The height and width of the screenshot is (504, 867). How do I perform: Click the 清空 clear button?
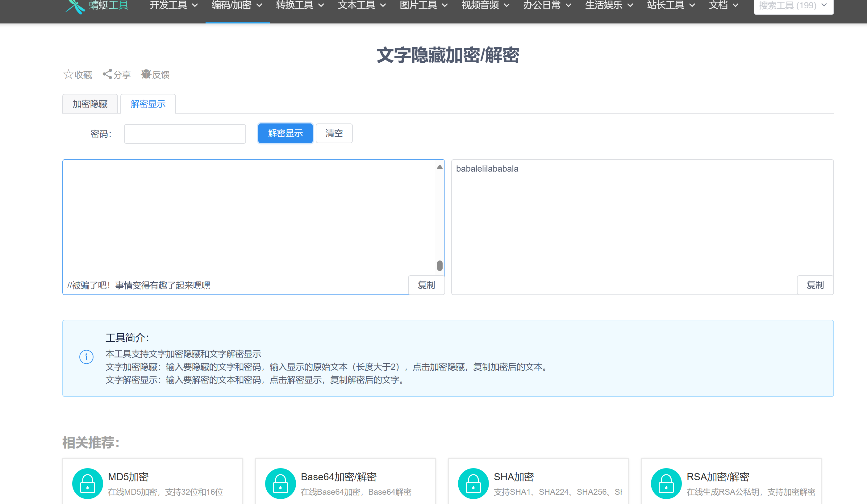[334, 133]
